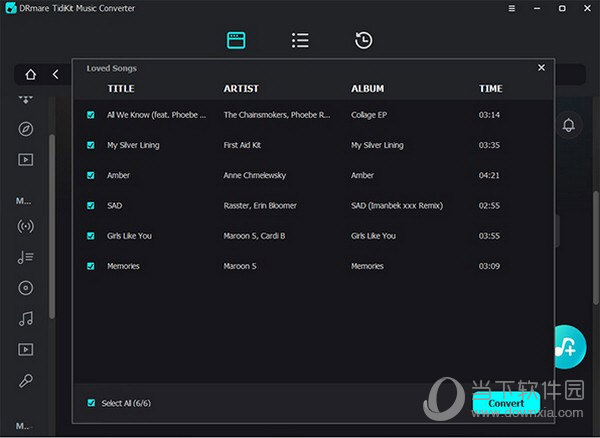Uncheck the song All We Know

[91, 115]
